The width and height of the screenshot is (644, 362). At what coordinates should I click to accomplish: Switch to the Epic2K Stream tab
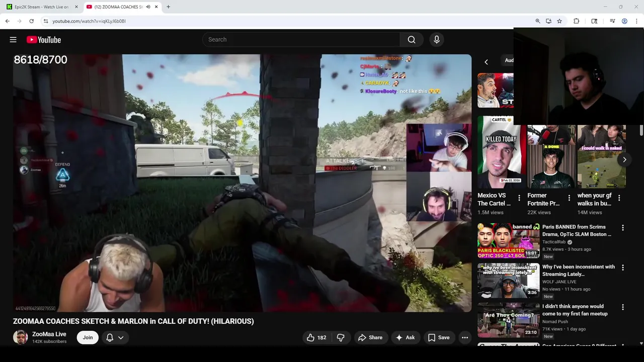tap(40, 7)
